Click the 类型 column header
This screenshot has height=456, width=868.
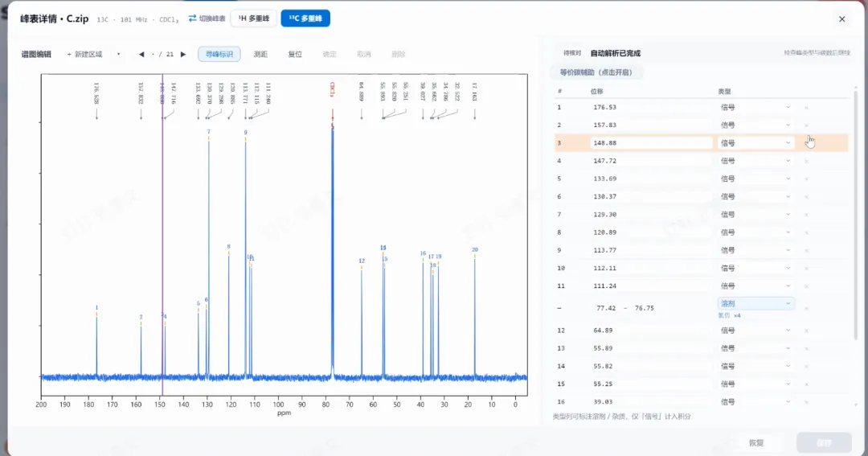724,92
